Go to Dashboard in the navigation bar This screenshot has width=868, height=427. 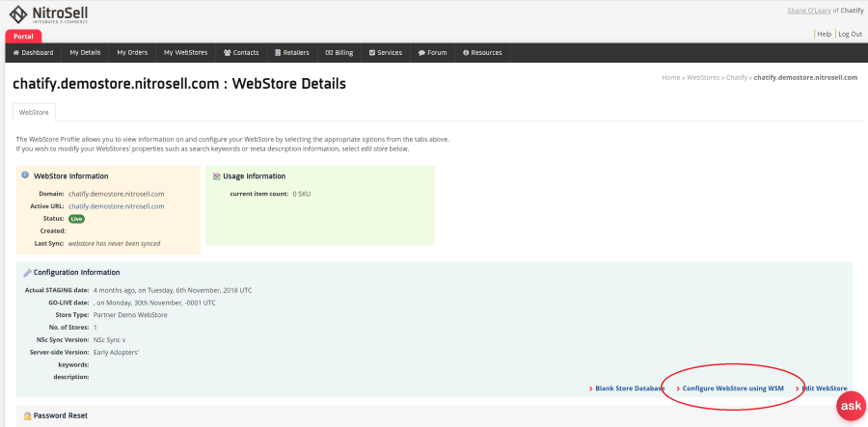(x=33, y=53)
